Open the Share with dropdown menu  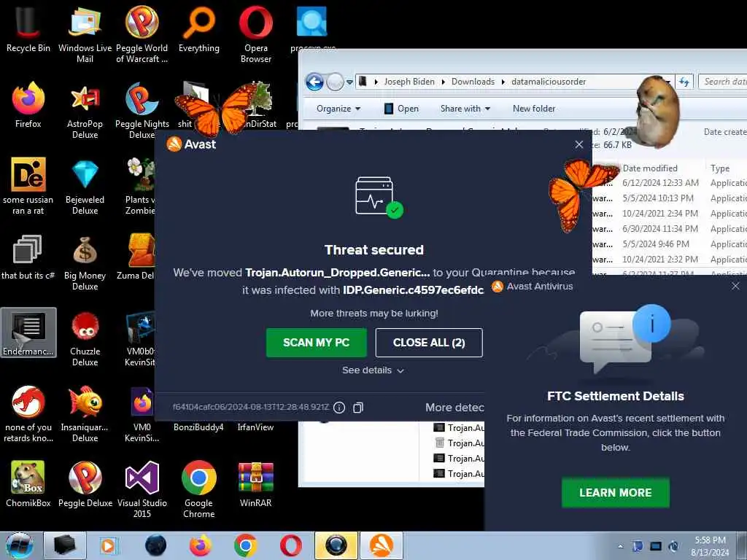pyautogui.click(x=465, y=109)
